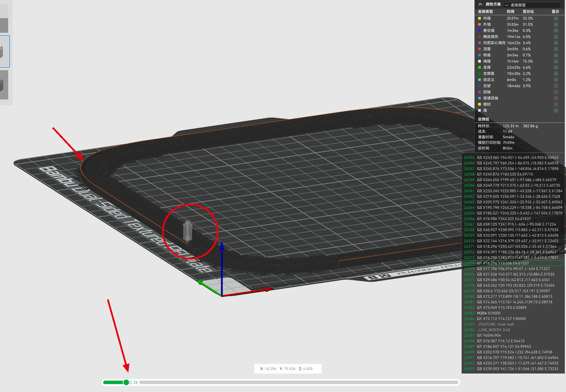Click the bright-green 支撑 color swatch
The height and width of the screenshot is (392, 566).
480,67
